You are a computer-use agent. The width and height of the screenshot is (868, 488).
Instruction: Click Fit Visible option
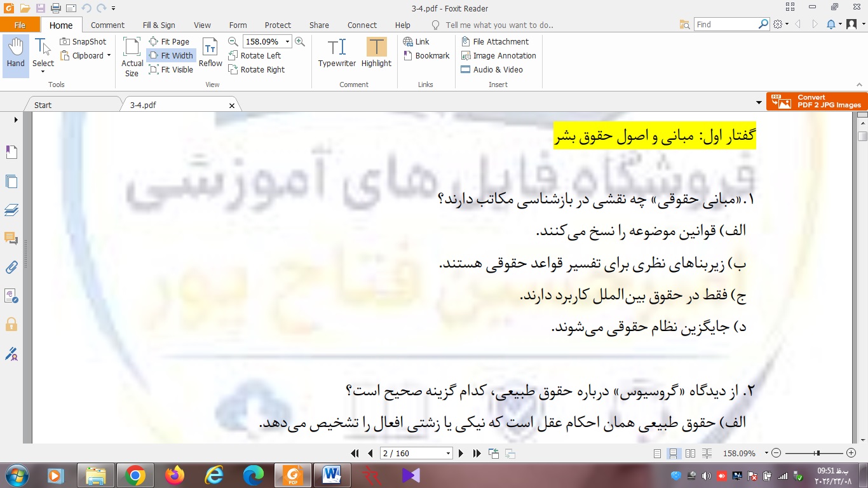pos(171,69)
